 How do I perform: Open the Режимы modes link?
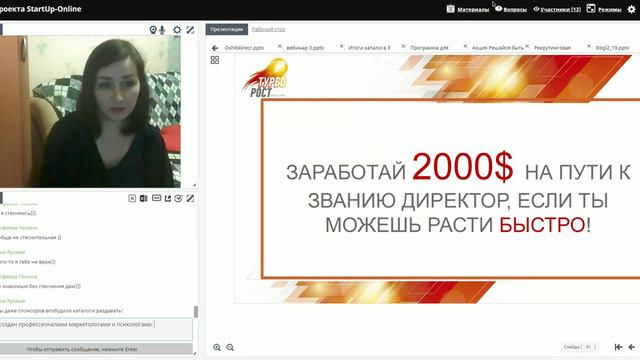(x=610, y=9)
